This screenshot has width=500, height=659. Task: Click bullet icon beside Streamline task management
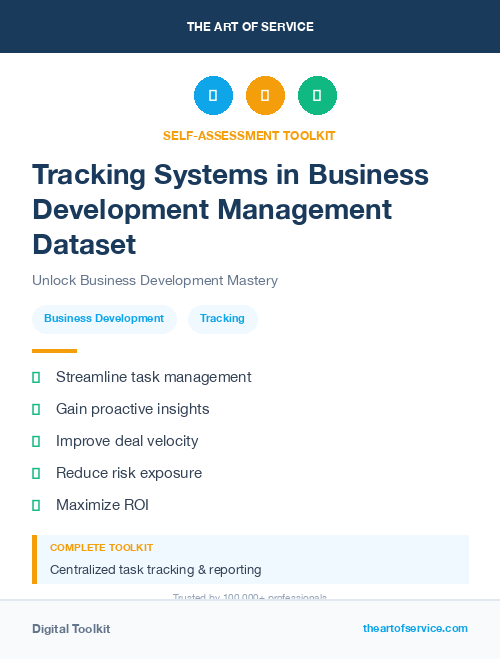(x=36, y=377)
